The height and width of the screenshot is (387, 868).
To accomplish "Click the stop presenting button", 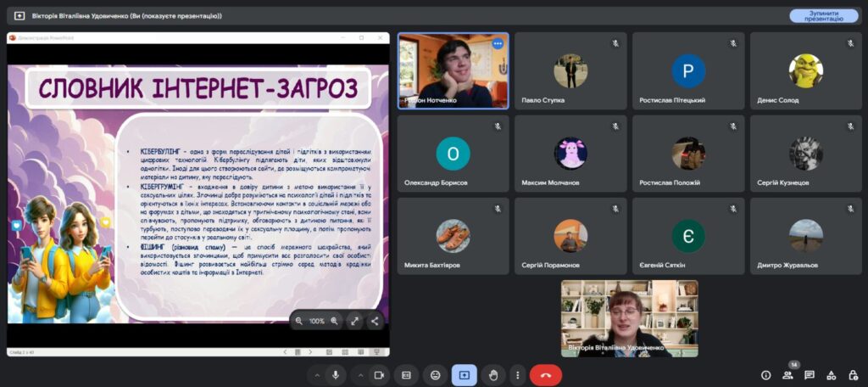I will point(823,15).
